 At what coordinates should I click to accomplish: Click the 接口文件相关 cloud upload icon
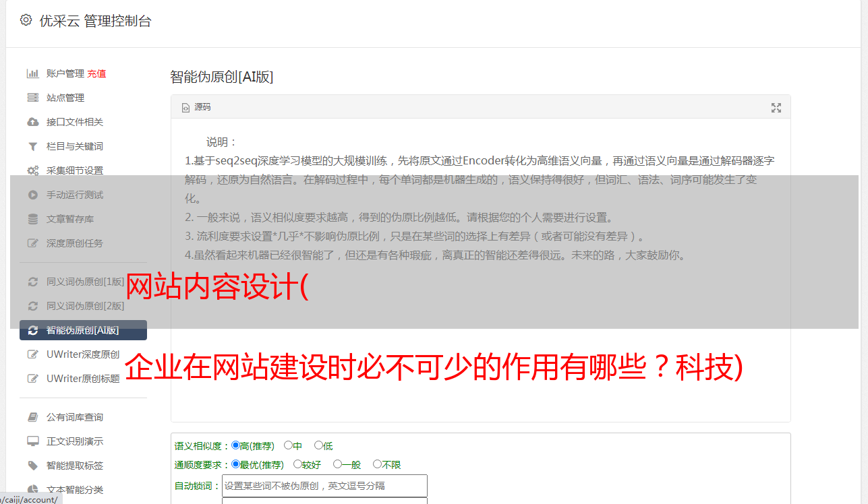click(x=32, y=122)
